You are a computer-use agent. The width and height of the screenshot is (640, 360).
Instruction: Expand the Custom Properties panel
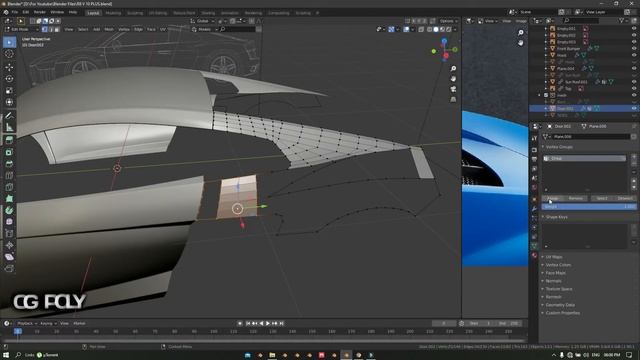tap(562, 313)
